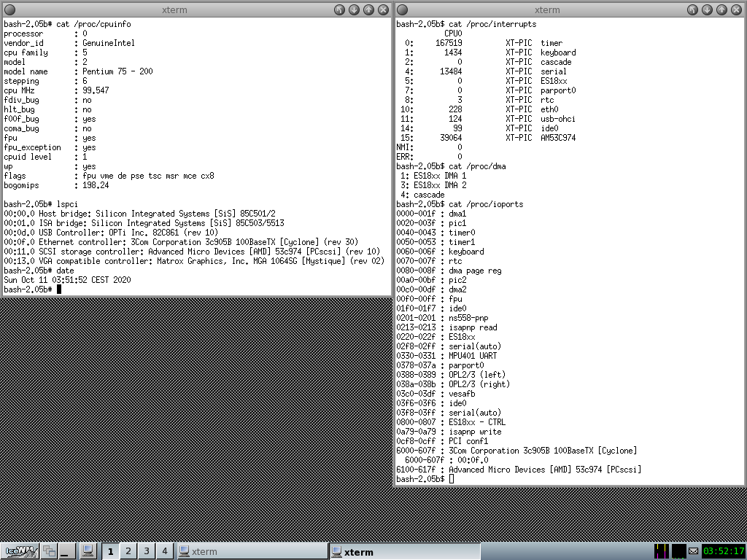Select the inactive xterm taskbar button

(252, 551)
